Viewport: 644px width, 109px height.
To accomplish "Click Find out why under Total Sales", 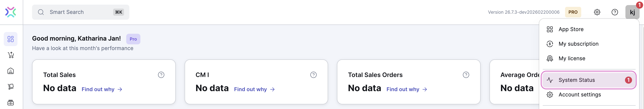I will [102, 89].
